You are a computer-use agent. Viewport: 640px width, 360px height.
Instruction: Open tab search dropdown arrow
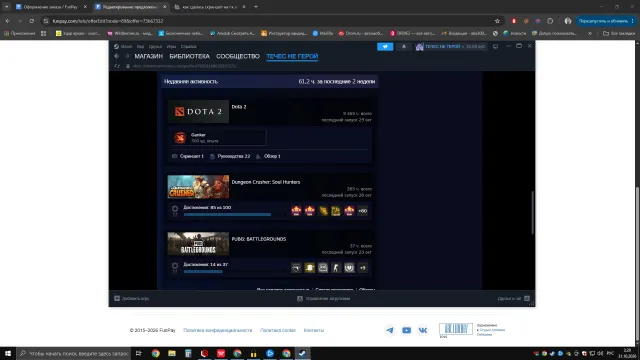coord(6,7)
